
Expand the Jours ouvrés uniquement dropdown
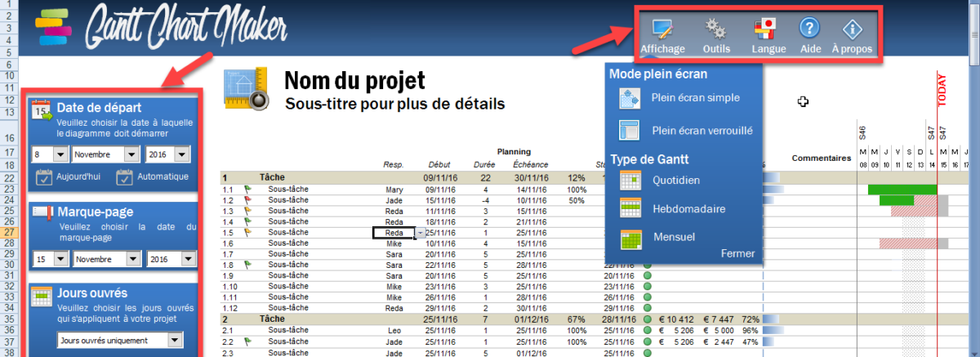click(175, 340)
